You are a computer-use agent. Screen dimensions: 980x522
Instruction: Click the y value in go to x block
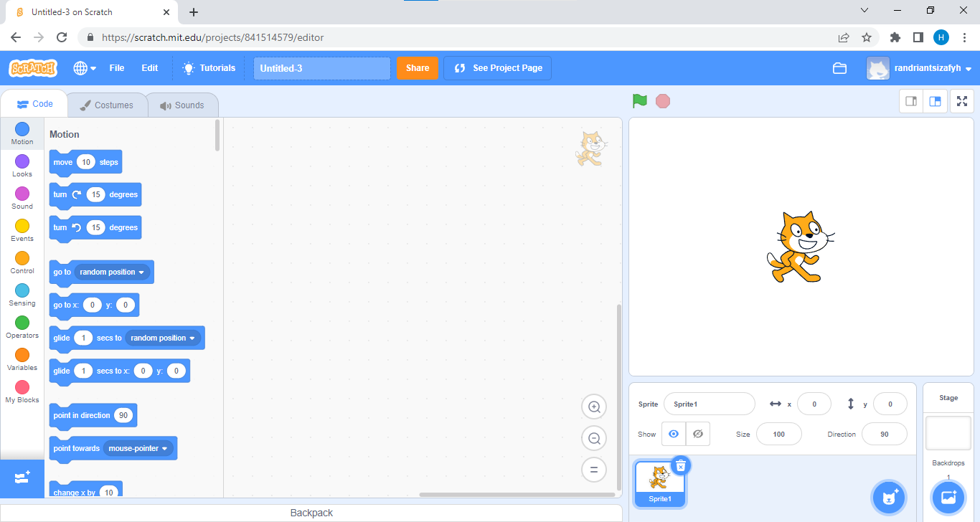pyautogui.click(x=126, y=305)
